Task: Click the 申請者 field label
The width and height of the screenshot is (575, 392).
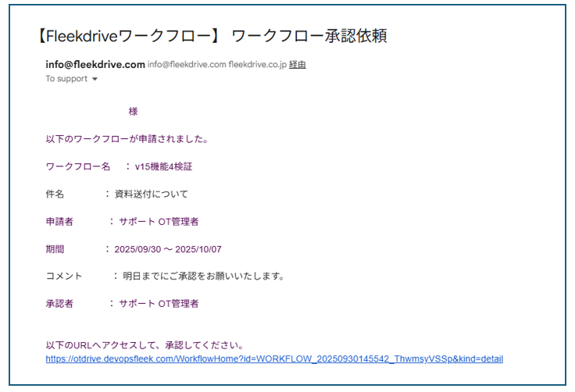Action: pyautogui.click(x=59, y=222)
